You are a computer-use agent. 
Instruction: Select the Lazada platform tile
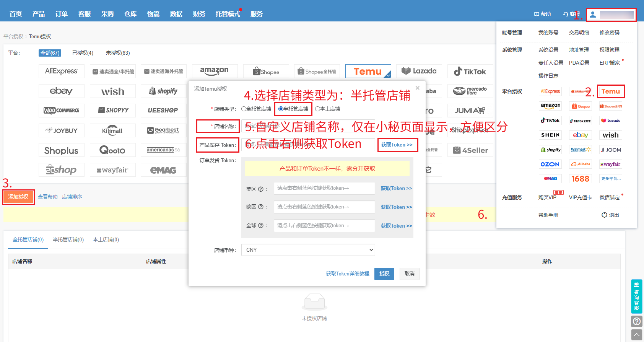[x=419, y=71]
